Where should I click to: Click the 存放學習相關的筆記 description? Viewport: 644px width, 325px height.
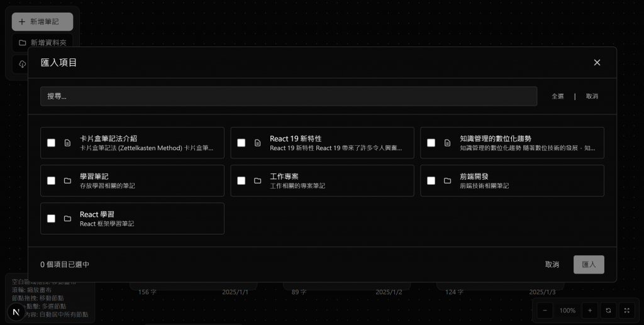click(x=107, y=186)
